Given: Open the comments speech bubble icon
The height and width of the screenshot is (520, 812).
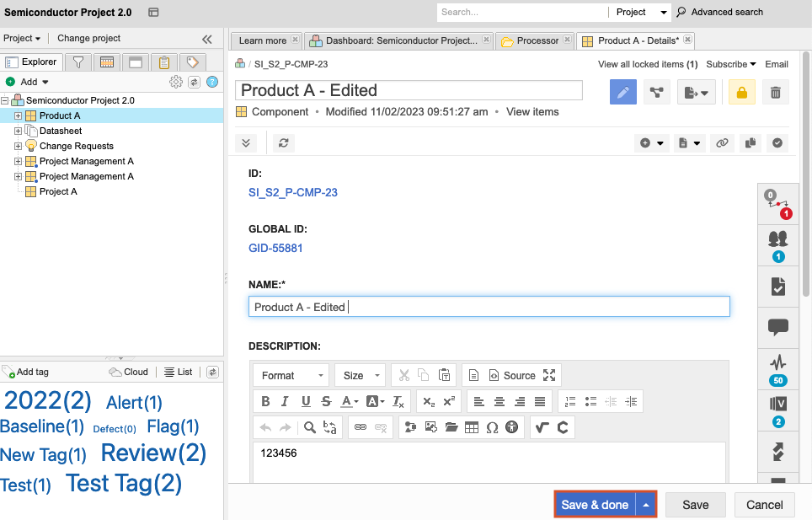Looking at the screenshot, I should (x=778, y=326).
